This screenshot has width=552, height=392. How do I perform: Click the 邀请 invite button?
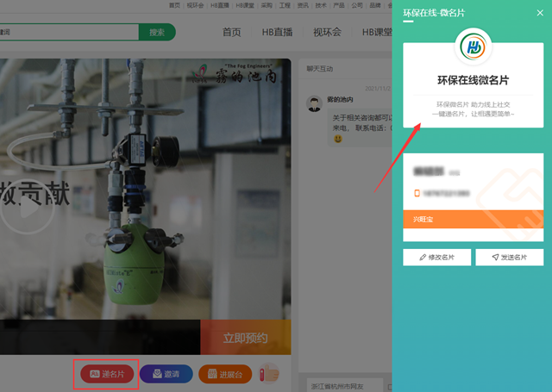click(166, 374)
